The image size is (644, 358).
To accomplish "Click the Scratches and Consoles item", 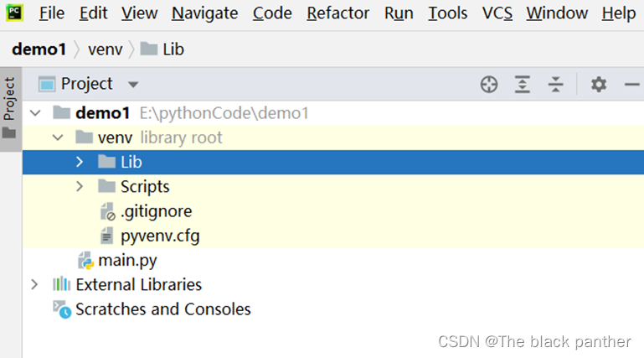I will click(x=162, y=309).
